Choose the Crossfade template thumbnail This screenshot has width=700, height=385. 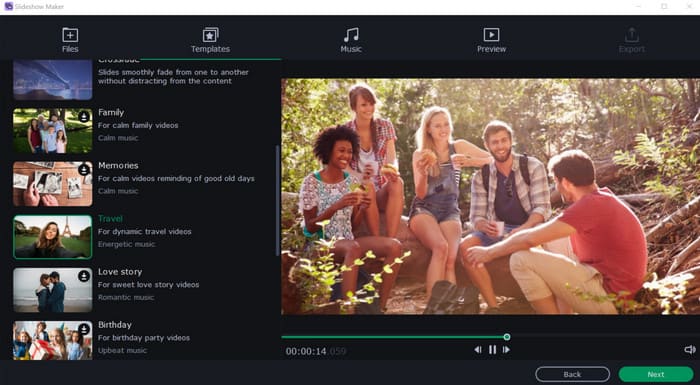[x=53, y=80]
